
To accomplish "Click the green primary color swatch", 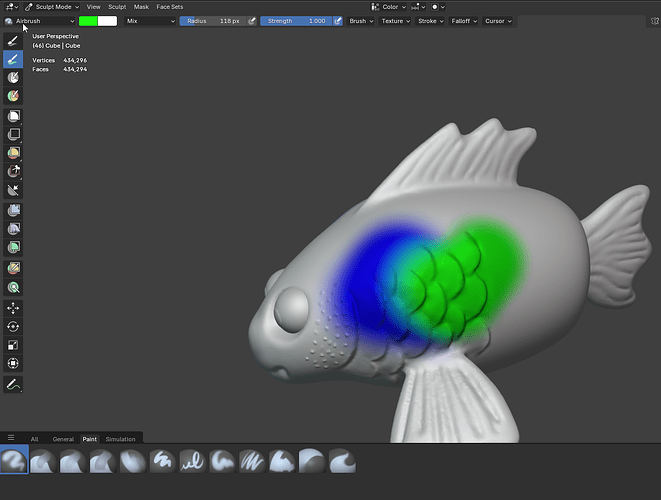I will (88, 21).
